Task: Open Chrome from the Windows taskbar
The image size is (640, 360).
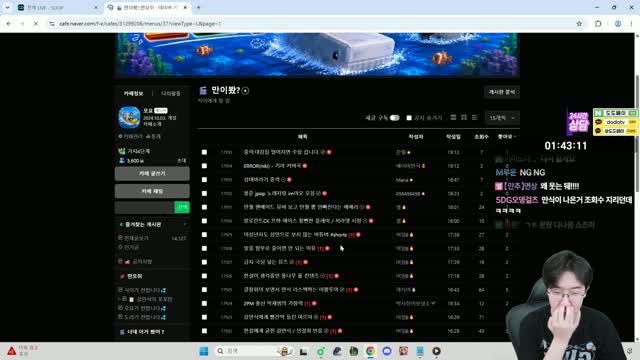Action: [370, 351]
